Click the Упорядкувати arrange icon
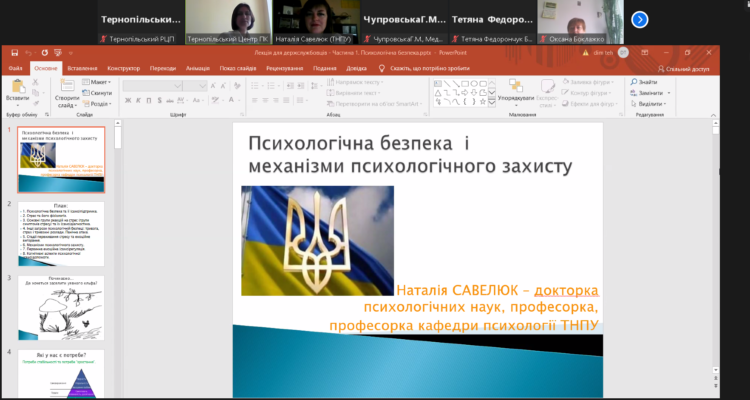Image resolution: width=750 pixels, height=400 pixels. tap(516, 85)
